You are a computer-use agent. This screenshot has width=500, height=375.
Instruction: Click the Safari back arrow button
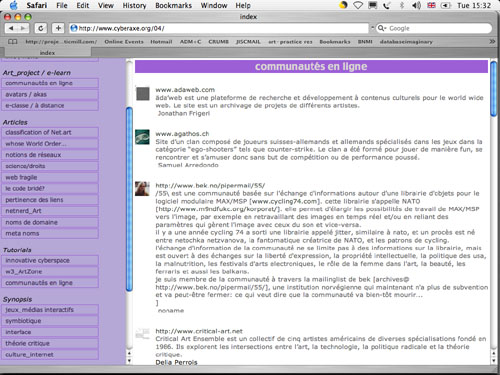pos(11,28)
